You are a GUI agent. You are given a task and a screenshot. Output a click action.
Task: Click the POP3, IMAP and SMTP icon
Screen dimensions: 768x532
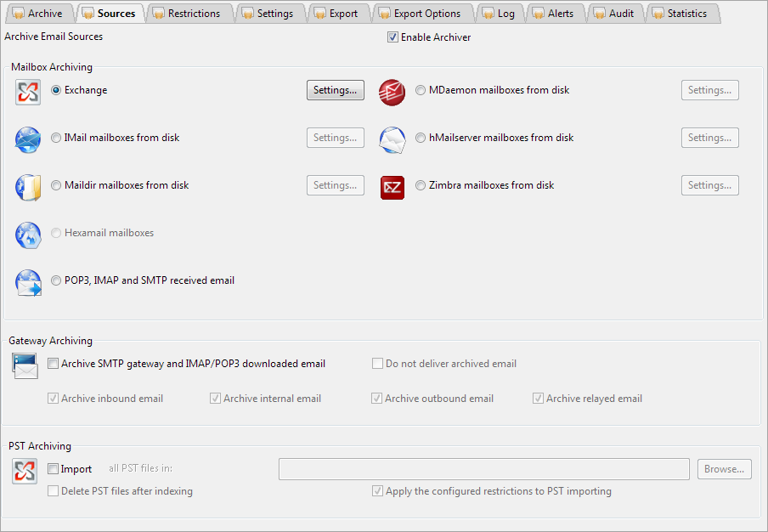pos(27,281)
